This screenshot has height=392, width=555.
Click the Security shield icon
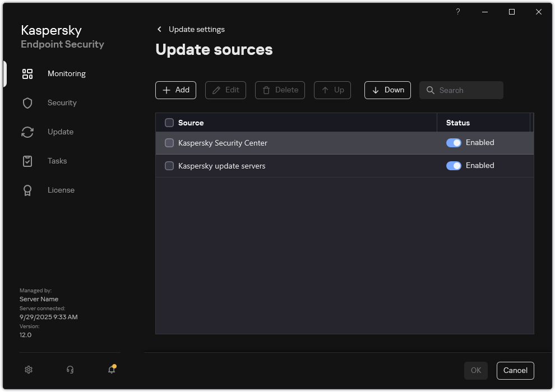[x=27, y=102]
